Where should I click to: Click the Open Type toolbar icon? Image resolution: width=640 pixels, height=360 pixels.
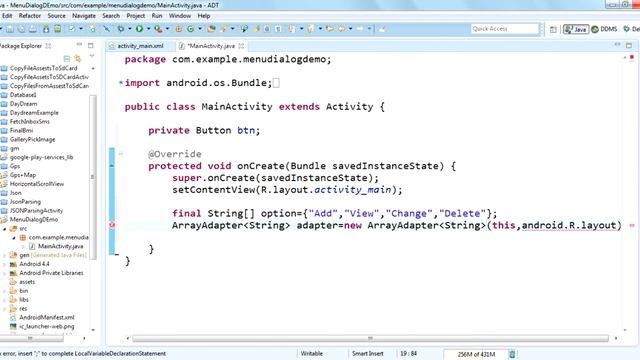coord(211,29)
